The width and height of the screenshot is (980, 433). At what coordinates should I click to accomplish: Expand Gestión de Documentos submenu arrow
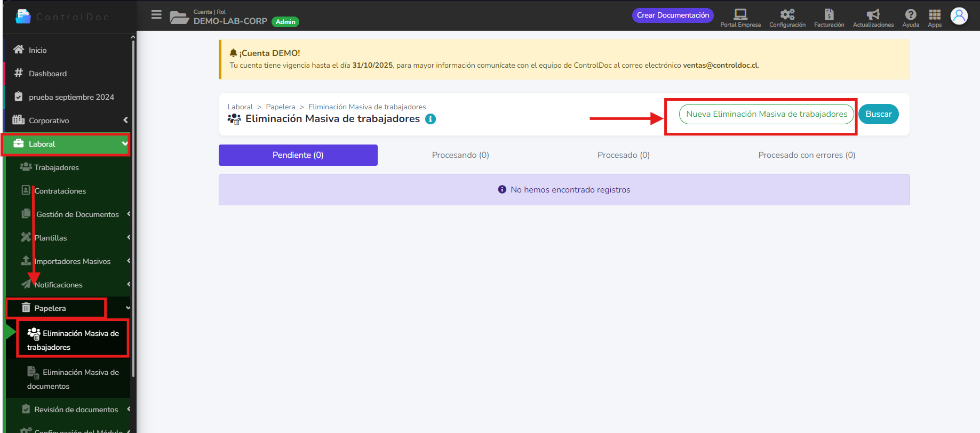point(129,214)
